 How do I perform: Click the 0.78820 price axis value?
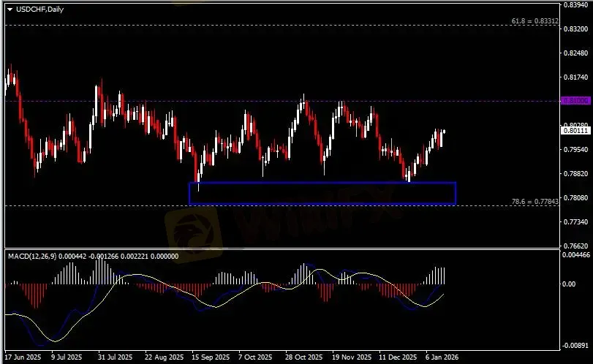click(575, 173)
